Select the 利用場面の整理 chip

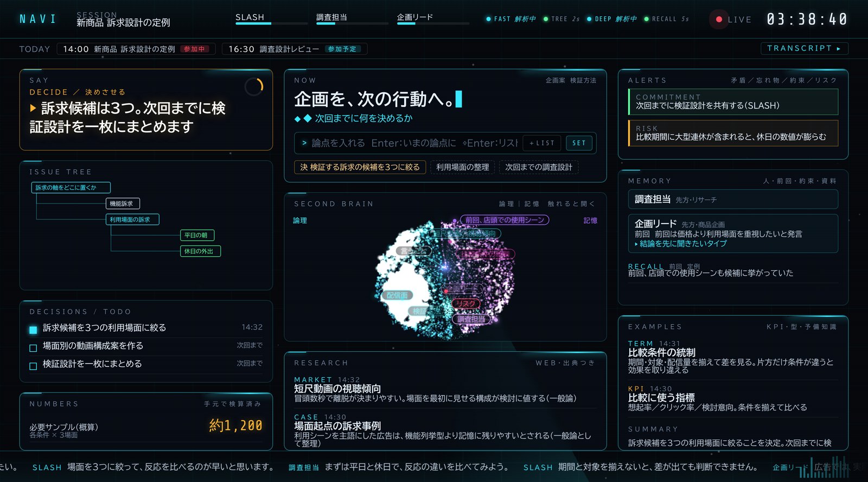[462, 167]
